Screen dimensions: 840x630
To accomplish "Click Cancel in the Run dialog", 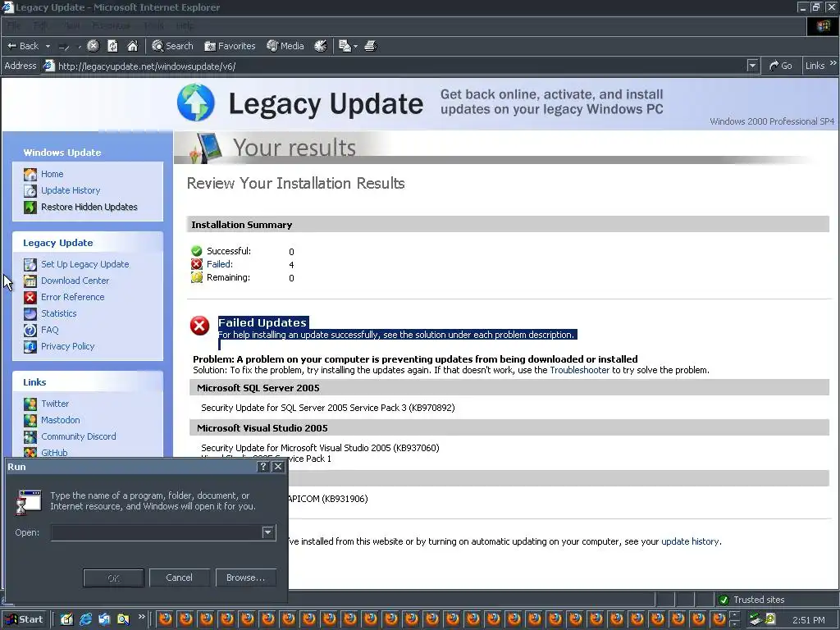I will [179, 577].
